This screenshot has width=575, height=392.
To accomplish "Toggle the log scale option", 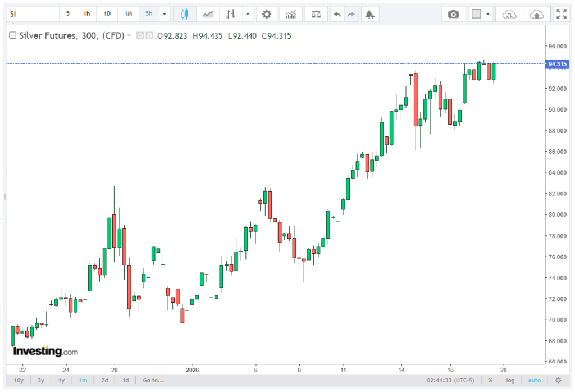I will 510,380.
